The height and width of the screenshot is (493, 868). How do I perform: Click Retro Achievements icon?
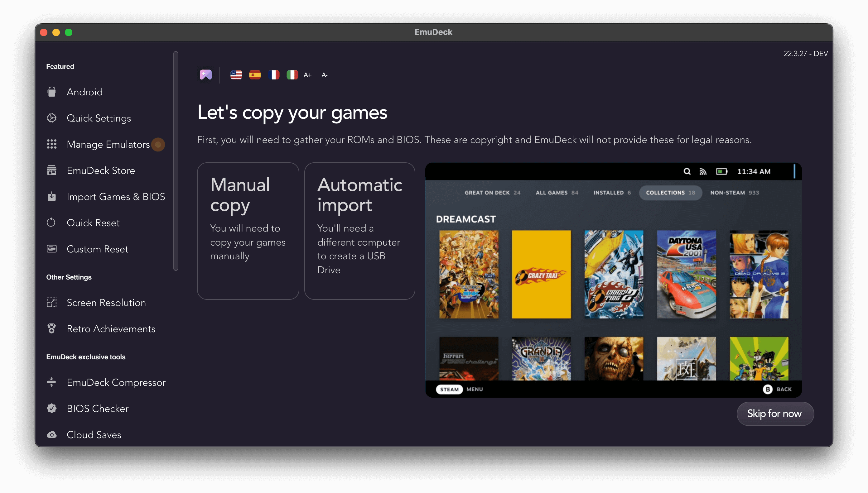pos(51,328)
